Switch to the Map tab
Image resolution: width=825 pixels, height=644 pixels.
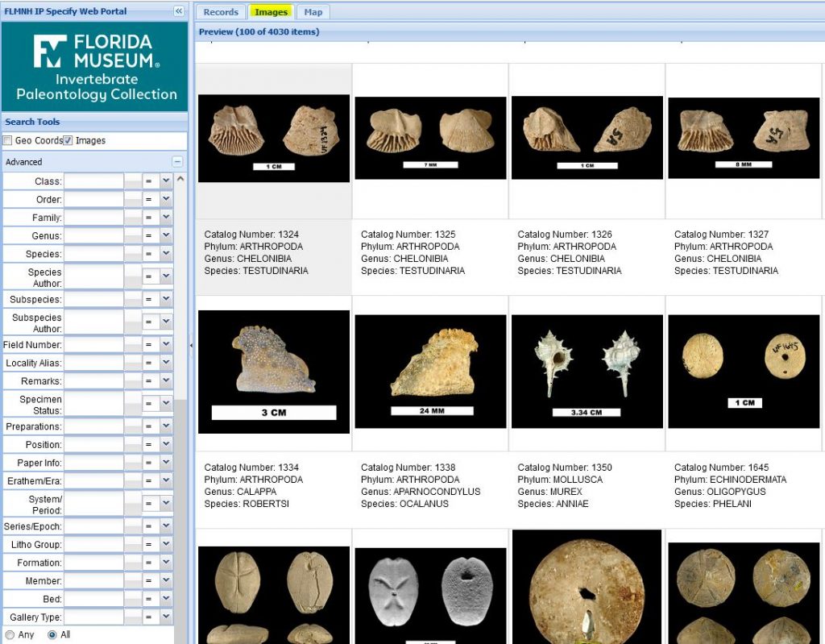click(313, 12)
